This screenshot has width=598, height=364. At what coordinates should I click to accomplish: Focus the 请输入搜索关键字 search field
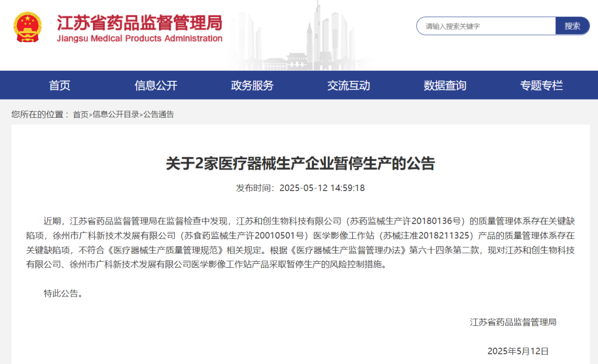click(486, 26)
